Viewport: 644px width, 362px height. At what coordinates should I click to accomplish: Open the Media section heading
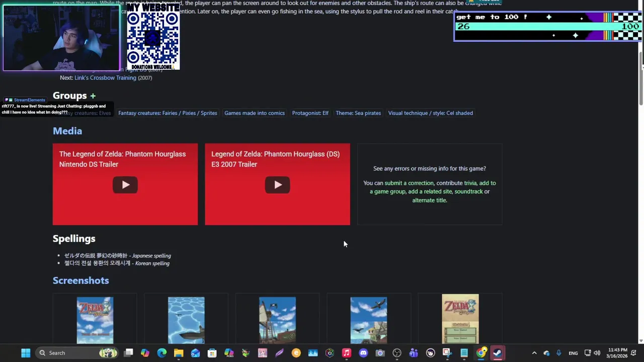[x=67, y=131]
